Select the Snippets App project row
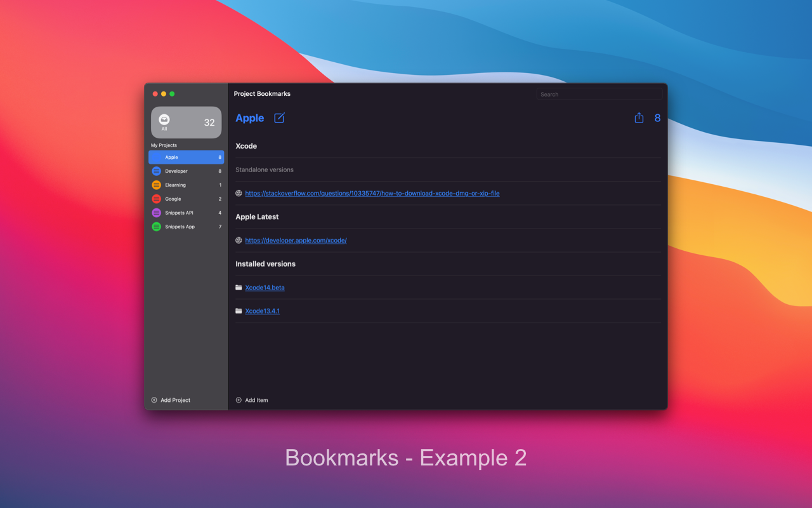The width and height of the screenshot is (812, 508). tap(187, 227)
